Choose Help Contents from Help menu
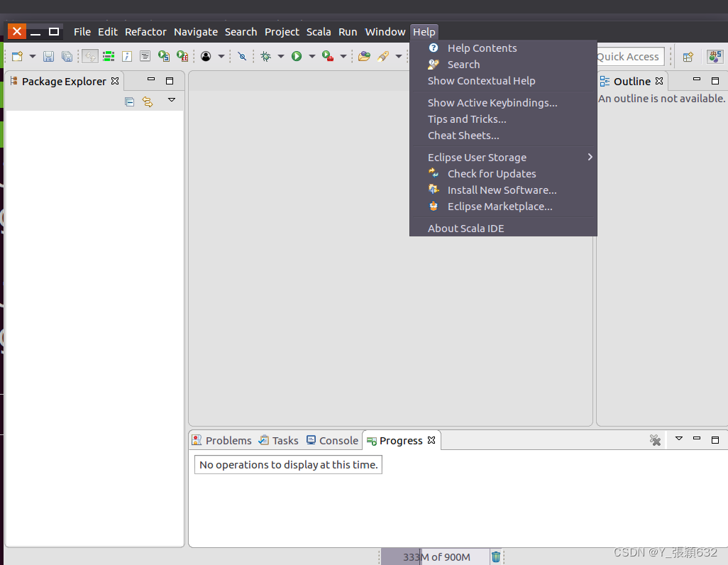The height and width of the screenshot is (565, 728). click(503, 48)
